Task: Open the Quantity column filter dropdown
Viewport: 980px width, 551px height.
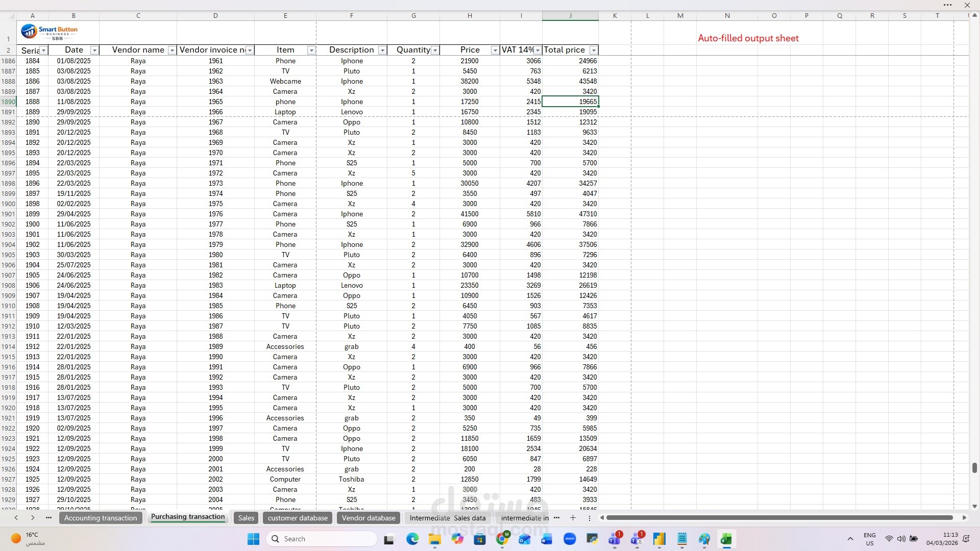Action: pos(435,50)
